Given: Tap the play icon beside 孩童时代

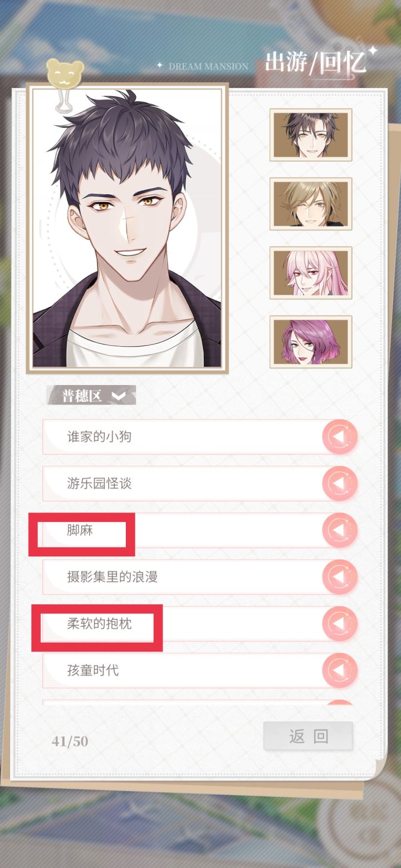Looking at the screenshot, I should click(339, 670).
